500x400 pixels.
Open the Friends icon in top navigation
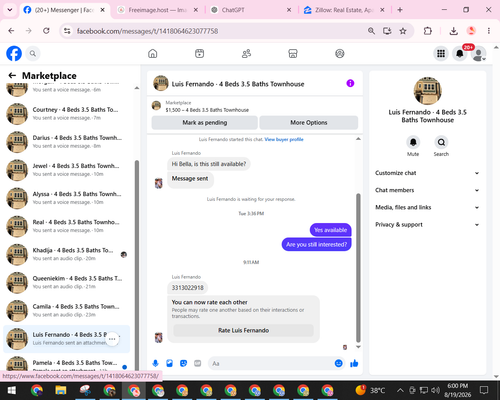pos(246,53)
